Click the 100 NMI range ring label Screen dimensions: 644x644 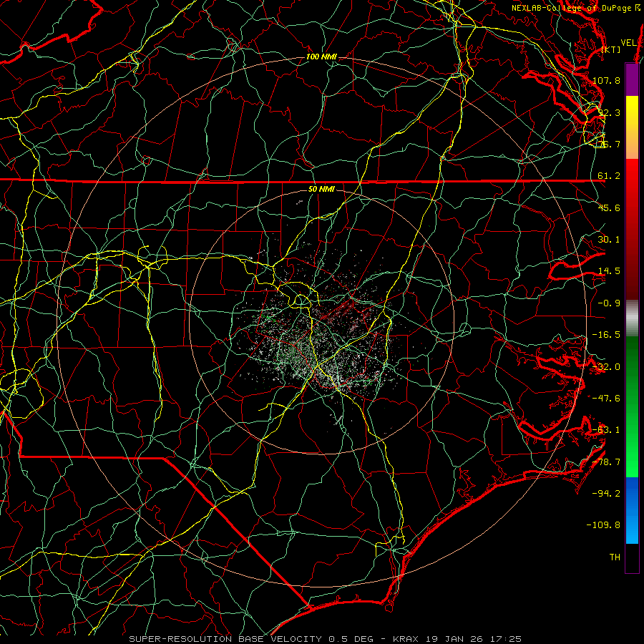tap(321, 57)
